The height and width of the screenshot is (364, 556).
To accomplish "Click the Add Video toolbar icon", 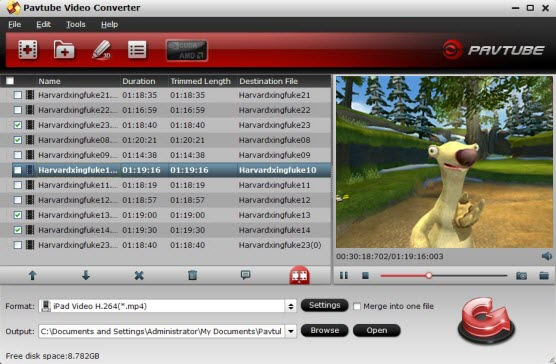I will click(28, 49).
